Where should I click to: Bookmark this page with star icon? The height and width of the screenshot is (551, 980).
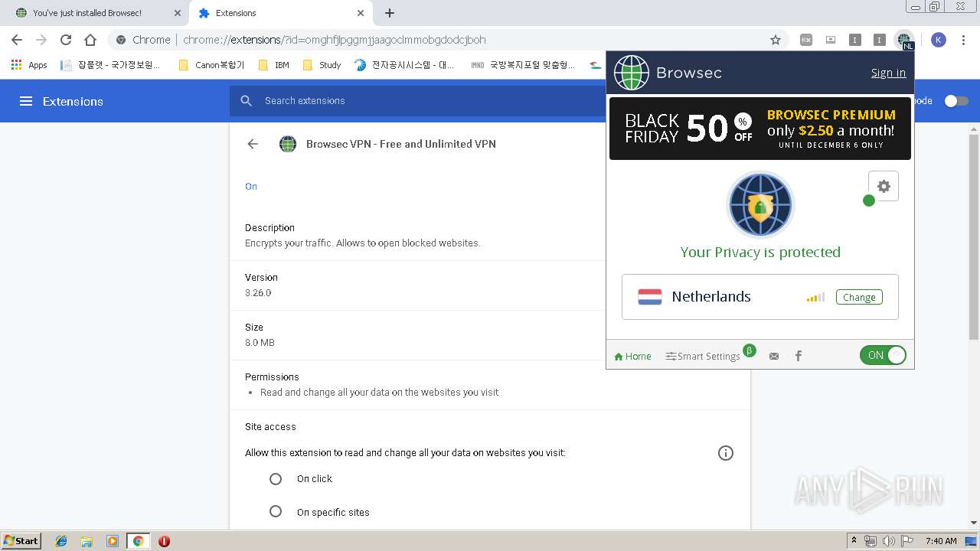pyautogui.click(x=776, y=40)
